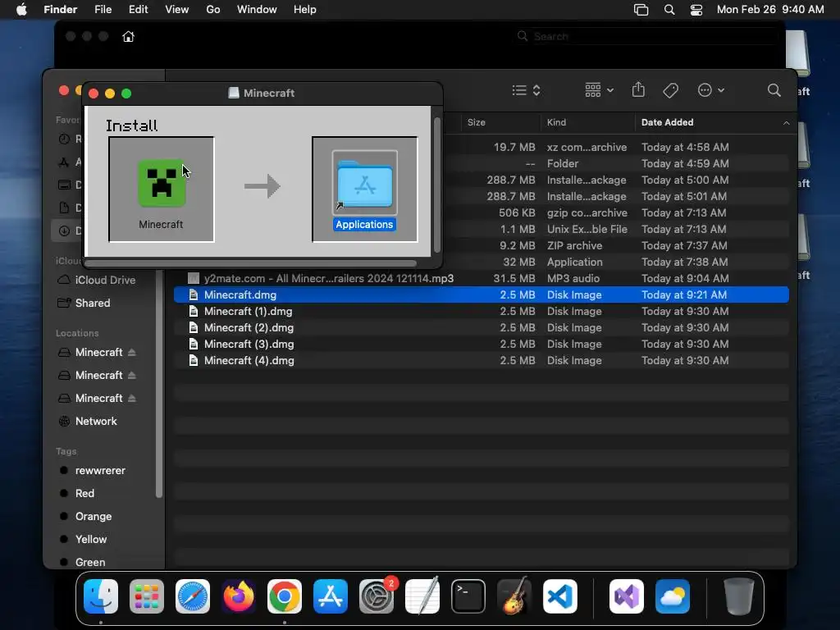Open Visual Studio Code from the Dock
Image resolution: width=840 pixels, height=630 pixels.
(x=559, y=596)
